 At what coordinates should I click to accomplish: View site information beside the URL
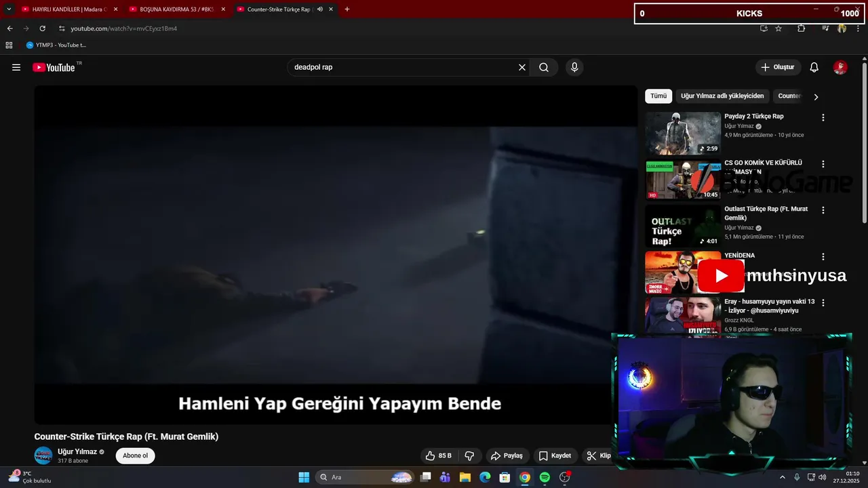click(x=61, y=28)
